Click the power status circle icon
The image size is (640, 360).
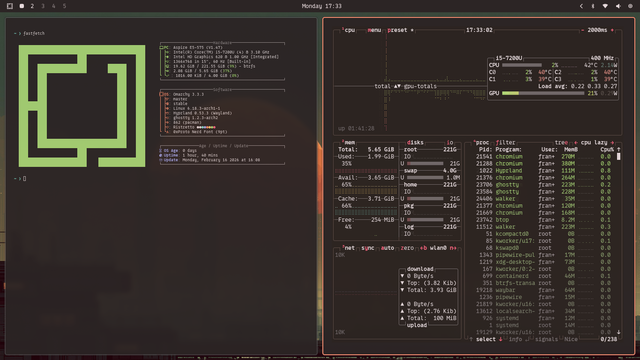(x=630, y=6)
